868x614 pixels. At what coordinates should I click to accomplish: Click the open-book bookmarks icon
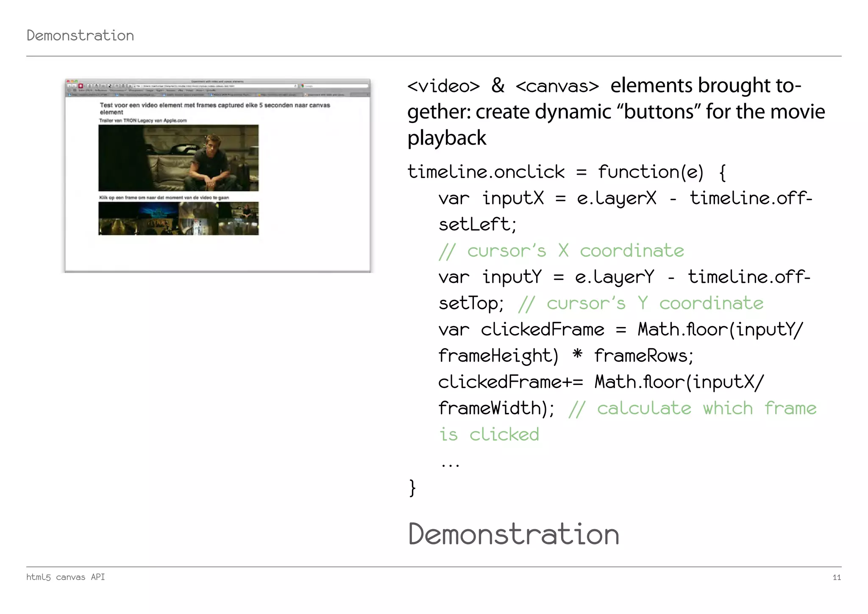[69, 90]
